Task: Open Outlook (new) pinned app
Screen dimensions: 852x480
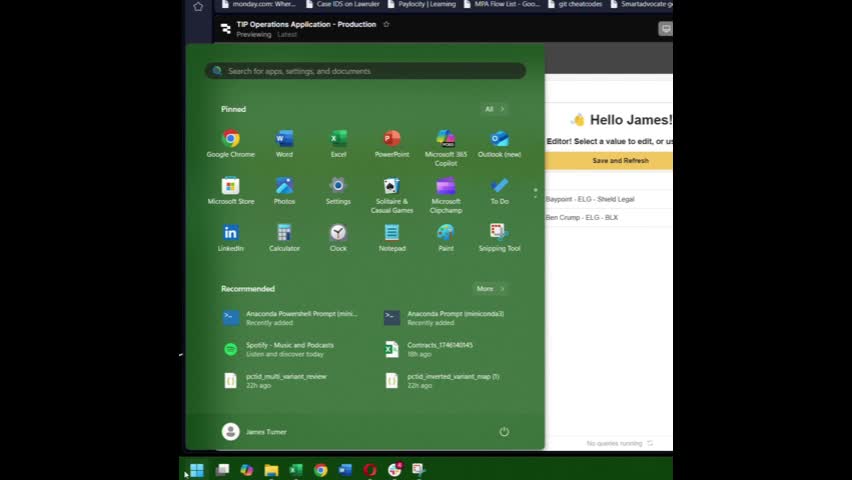Action: click(499, 140)
